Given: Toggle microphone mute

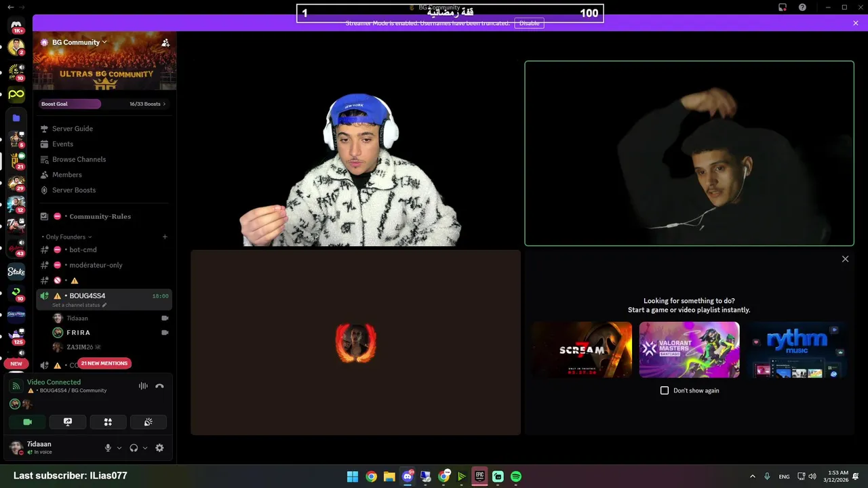Looking at the screenshot, I should tap(108, 448).
